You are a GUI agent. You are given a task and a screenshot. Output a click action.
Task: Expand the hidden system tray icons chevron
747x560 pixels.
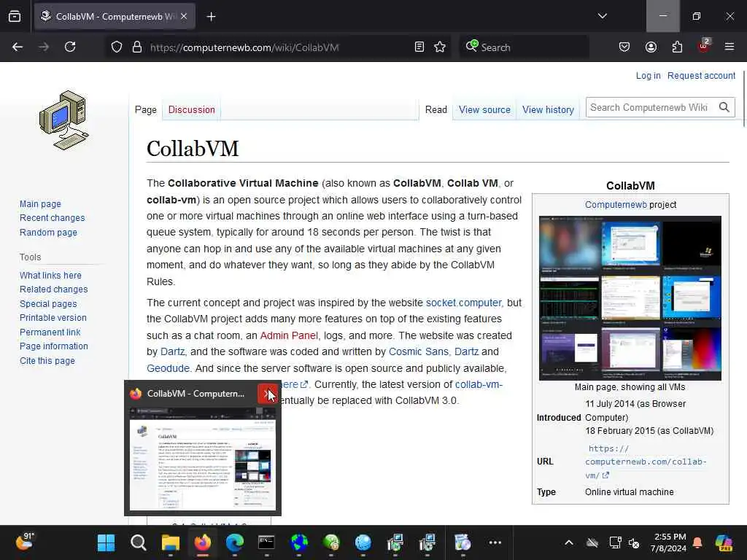[569, 542]
